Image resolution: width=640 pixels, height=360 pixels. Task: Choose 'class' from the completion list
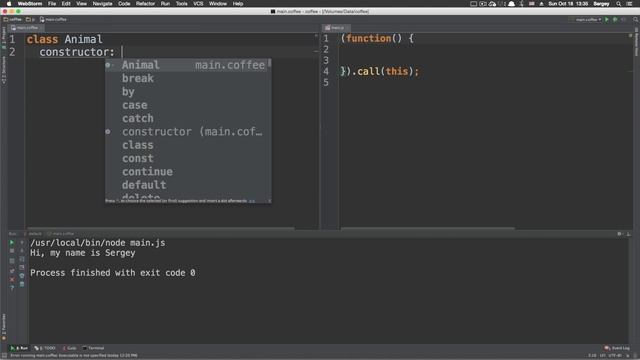point(187,145)
